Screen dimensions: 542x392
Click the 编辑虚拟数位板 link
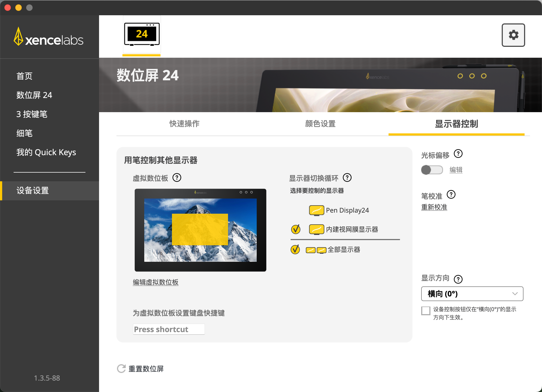[155, 282]
